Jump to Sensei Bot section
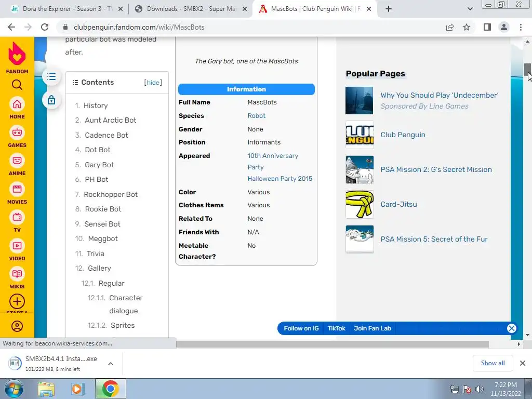 pos(102,224)
